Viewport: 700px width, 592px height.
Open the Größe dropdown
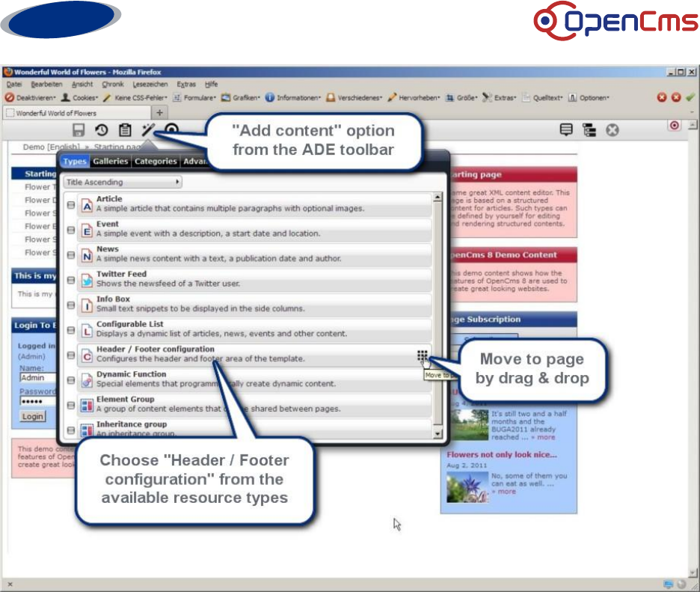[x=461, y=97]
